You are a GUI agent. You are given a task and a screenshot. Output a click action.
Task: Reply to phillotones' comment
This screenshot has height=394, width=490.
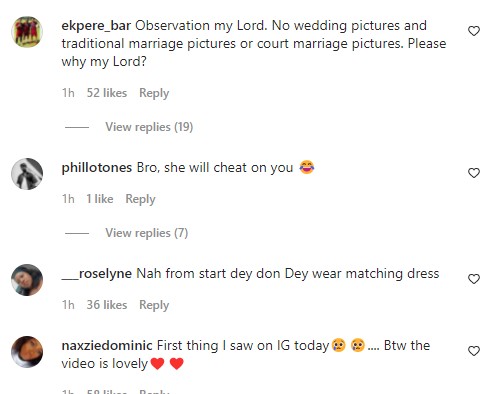(140, 199)
